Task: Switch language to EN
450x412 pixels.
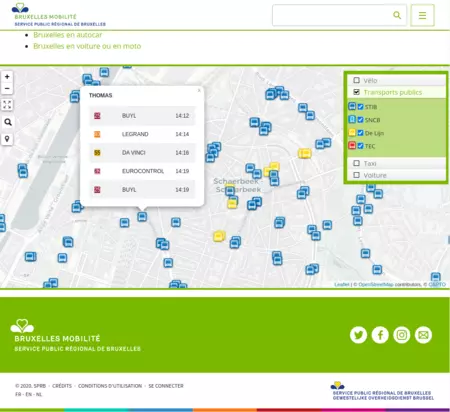Action: (29, 394)
